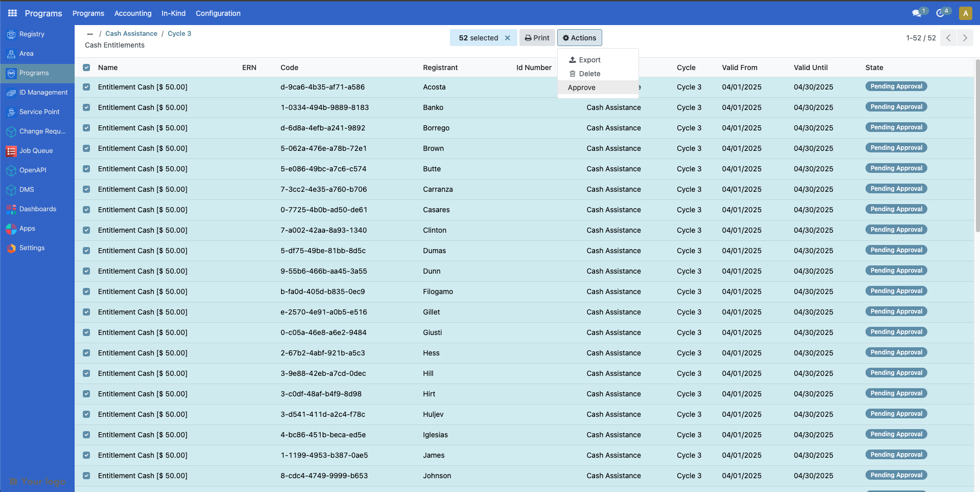Choose Approve from the Actions menu
This screenshot has height=492, width=980.
(581, 87)
